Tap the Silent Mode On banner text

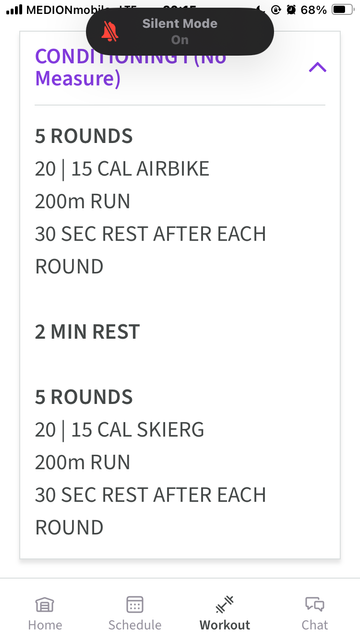pos(180,31)
